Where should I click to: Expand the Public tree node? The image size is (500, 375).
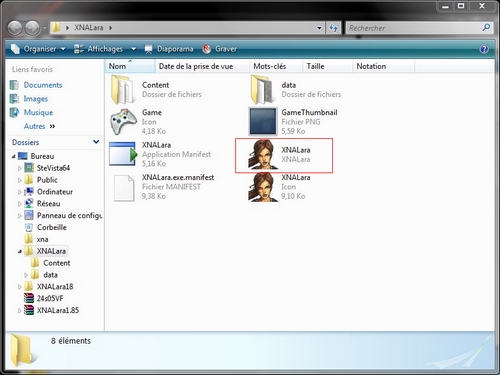pyautogui.click(x=20, y=180)
